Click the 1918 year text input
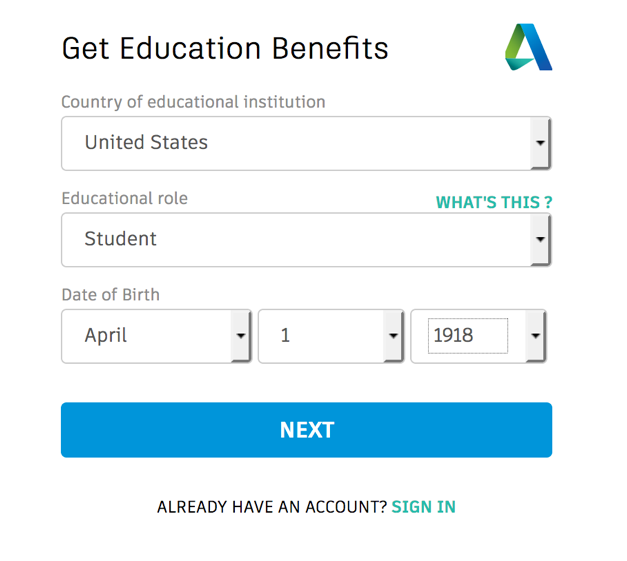Viewport: 627px width, 561px height. point(468,336)
